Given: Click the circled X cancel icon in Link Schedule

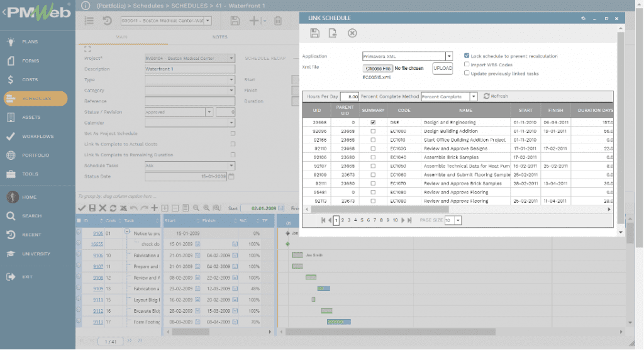Looking at the screenshot, I should coord(352,33).
